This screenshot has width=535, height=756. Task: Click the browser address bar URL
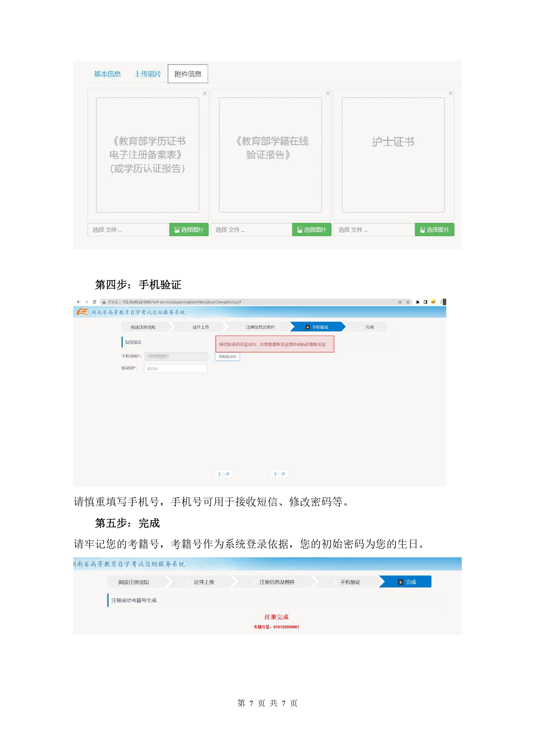(x=181, y=302)
